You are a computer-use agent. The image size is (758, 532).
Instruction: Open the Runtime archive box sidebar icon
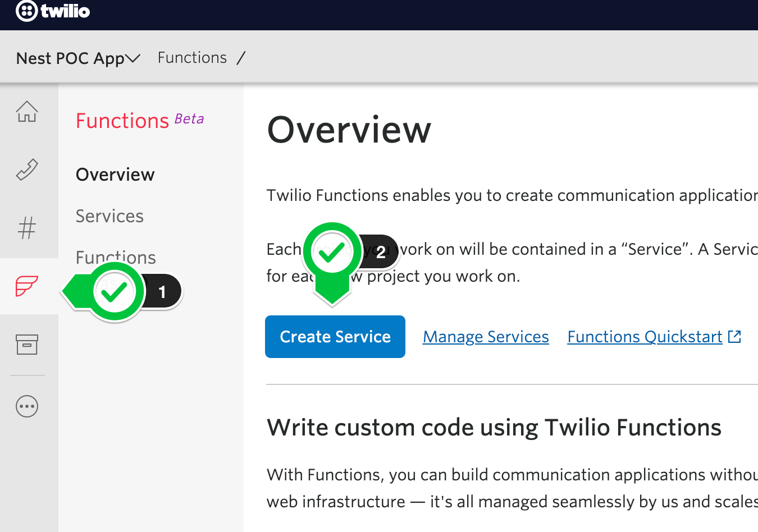(27, 345)
